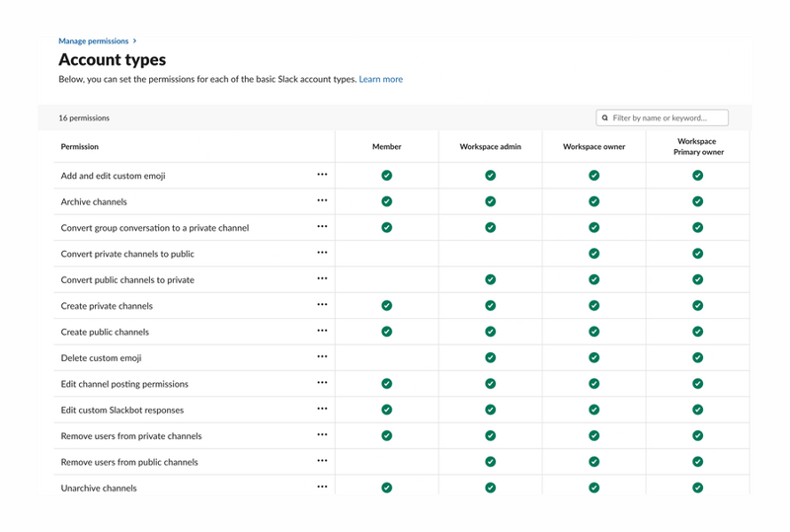Open ellipsis menu for Create private channels
The image size is (790, 532).
[x=322, y=304]
